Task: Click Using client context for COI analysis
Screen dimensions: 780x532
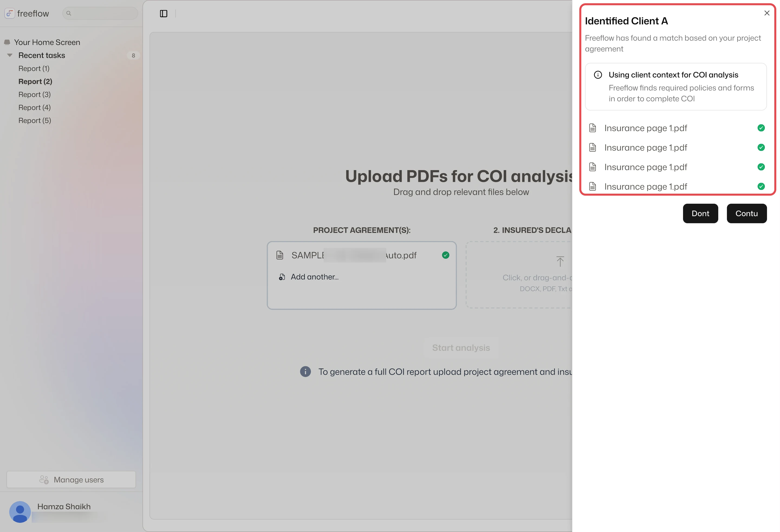Action: (673, 75)
